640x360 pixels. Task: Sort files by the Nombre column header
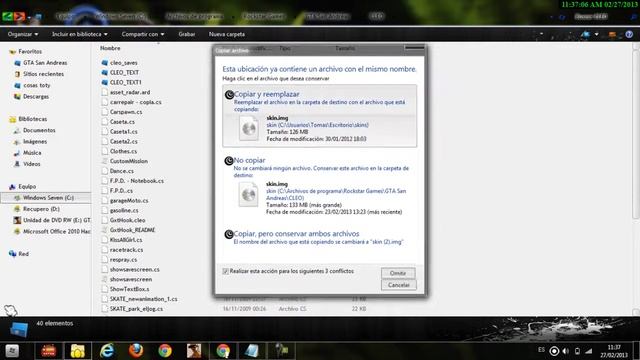[x=110, y=48]
